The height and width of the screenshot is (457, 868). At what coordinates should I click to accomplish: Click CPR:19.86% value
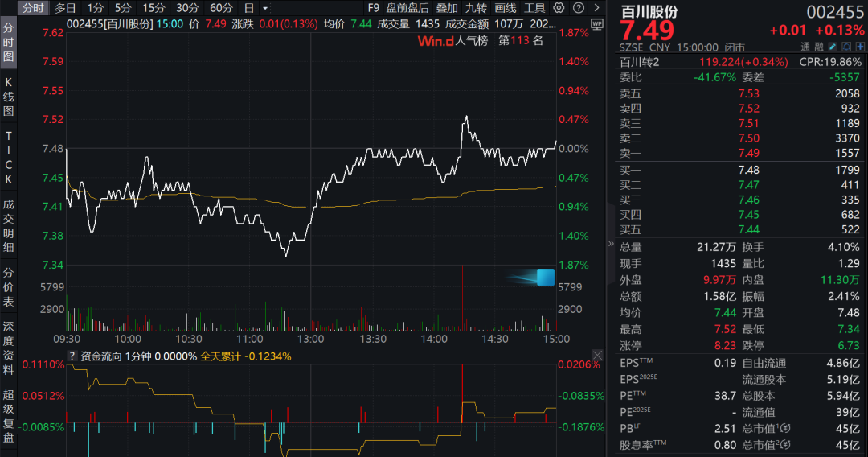tap(830, 62)
